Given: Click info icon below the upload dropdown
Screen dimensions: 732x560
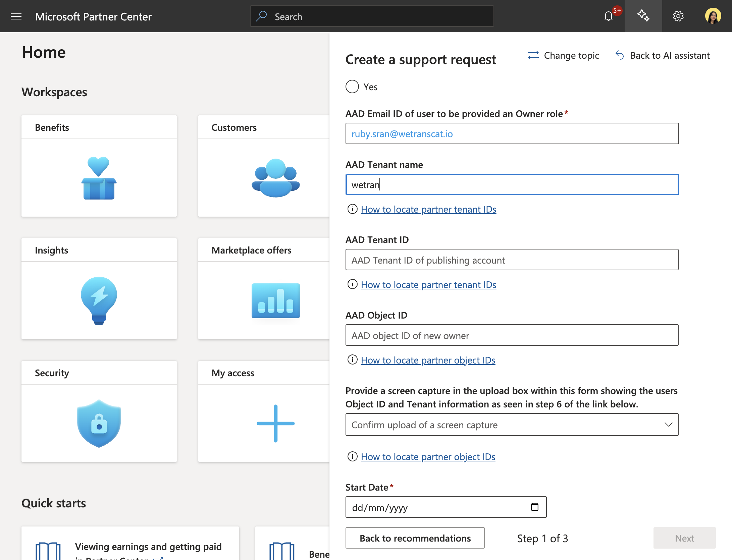Looking at the screenshot, I should click(x=352, y=456).
